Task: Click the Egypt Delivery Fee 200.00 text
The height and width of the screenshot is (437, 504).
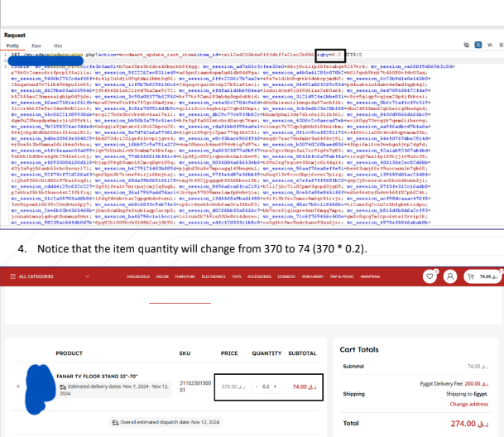Action: (x=454, y=384)
